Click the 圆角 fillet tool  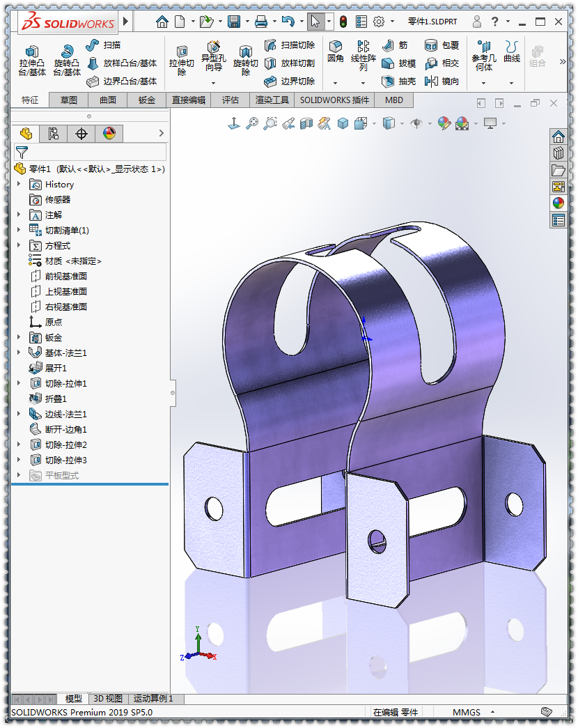click(335, 52)
